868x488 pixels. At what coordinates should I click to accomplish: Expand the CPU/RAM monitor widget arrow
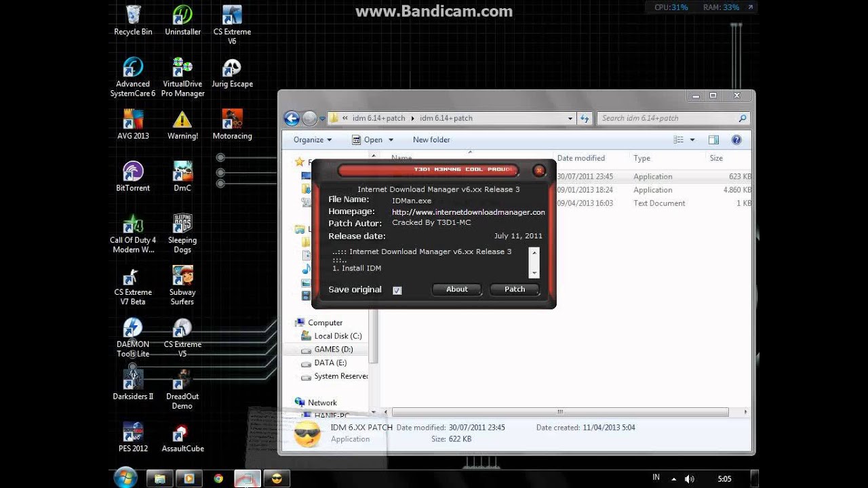pyautogui.click(x=750, y=7)
